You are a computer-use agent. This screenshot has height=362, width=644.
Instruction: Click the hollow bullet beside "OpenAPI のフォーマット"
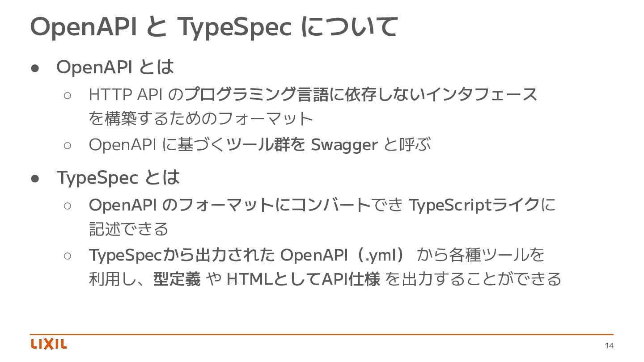click(68, 206)
